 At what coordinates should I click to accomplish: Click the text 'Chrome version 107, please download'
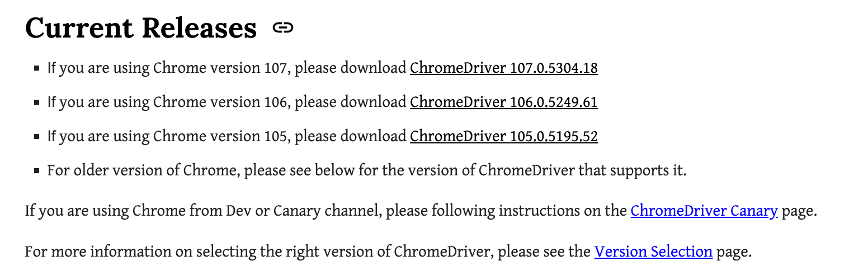click(280, 68)
